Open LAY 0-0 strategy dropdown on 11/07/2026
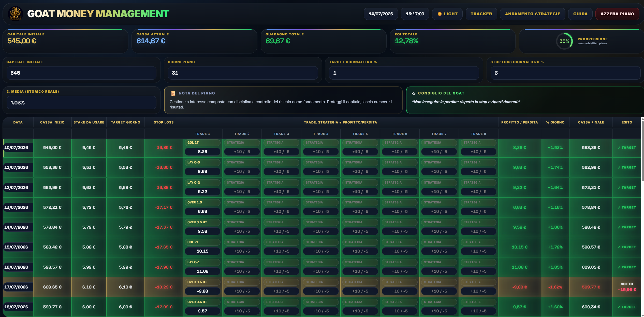Viewport: 644px width, 317px height. [202, 162]
